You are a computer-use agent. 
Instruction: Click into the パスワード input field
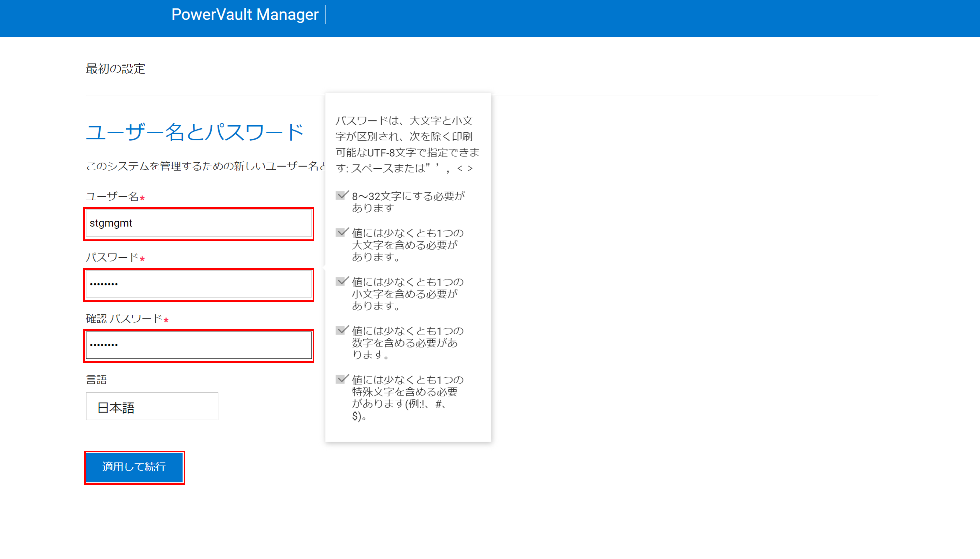coord(199,284)
